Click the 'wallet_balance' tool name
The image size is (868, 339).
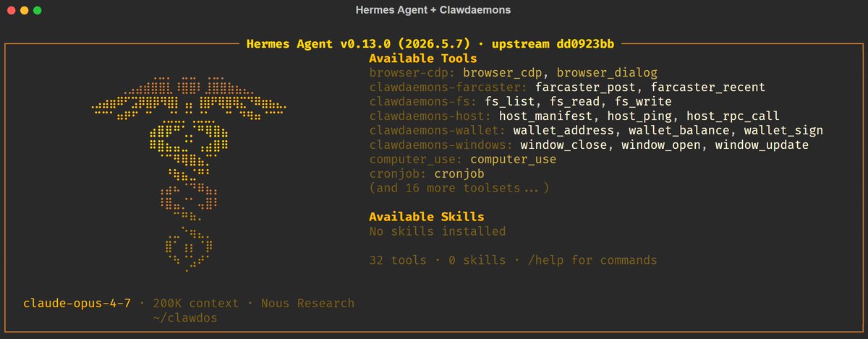tap(679, 131)
